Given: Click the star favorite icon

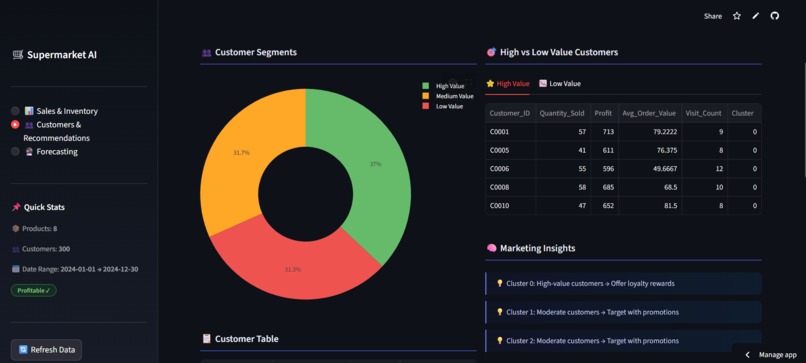Looking at the screenshot, I should click(x=737, y=16).
